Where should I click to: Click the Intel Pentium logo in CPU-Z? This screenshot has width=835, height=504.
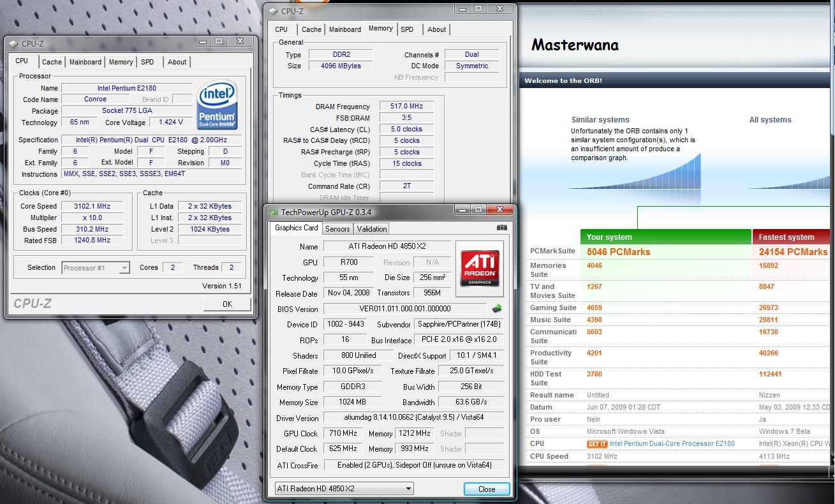(x=218, y=105)
